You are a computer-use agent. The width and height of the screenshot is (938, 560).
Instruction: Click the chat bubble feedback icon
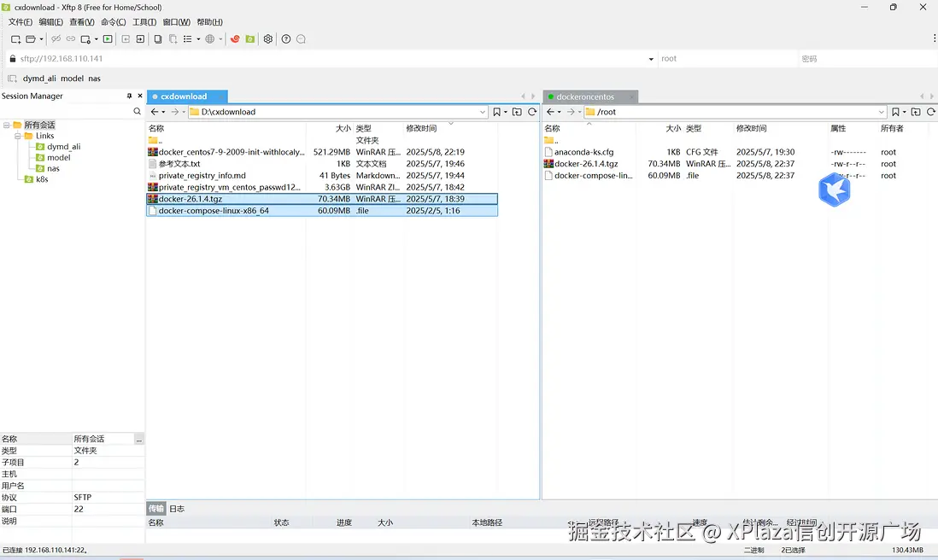[301, 39]
